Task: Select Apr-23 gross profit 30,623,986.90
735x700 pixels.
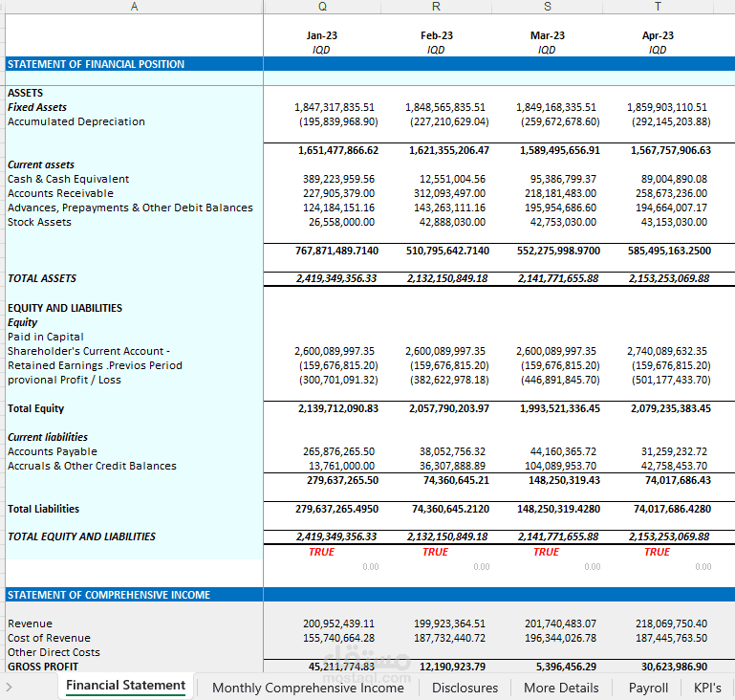Action: pyautogui.click(x=674, y=667)
